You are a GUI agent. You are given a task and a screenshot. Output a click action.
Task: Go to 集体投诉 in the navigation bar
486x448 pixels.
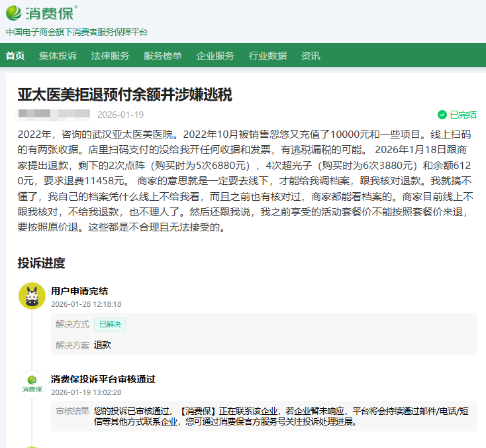[x=58, y=56]
